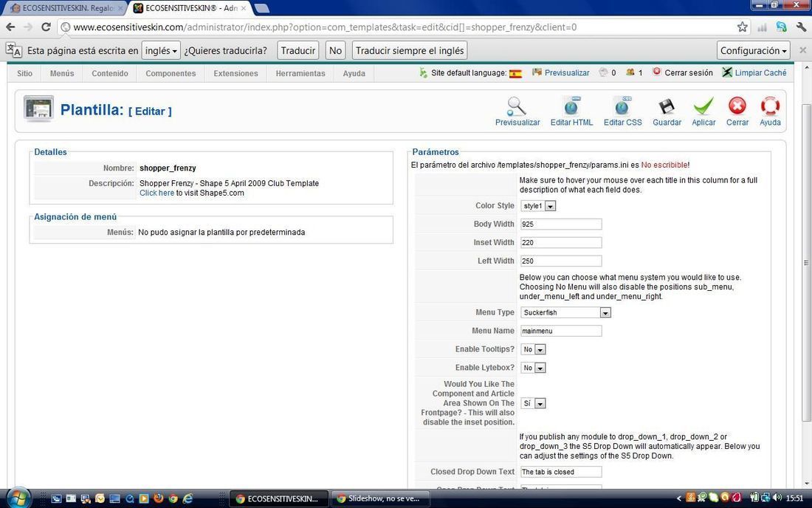This screenshot has height=508, width=812.
Task: Click the Limpiar Caché link
Action: point(761,72)
